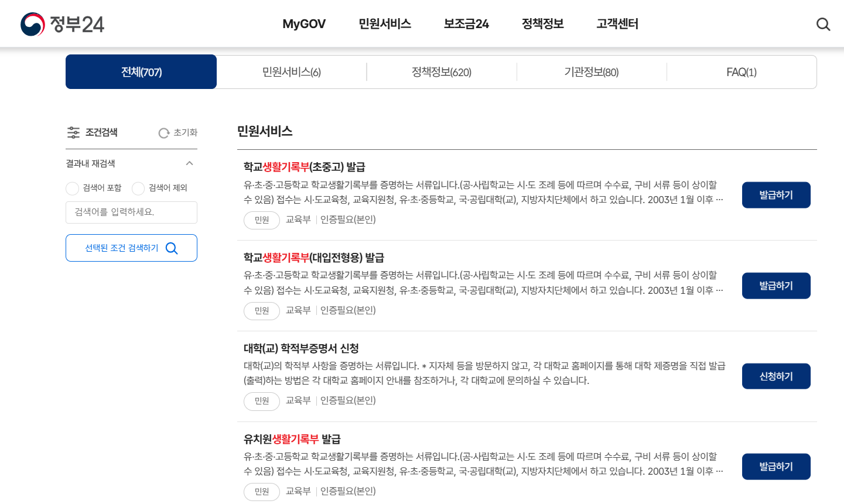
Task: Click 발급하기 for 학교생활기록부(초중고) 발급
Action: tap(776, 195)
